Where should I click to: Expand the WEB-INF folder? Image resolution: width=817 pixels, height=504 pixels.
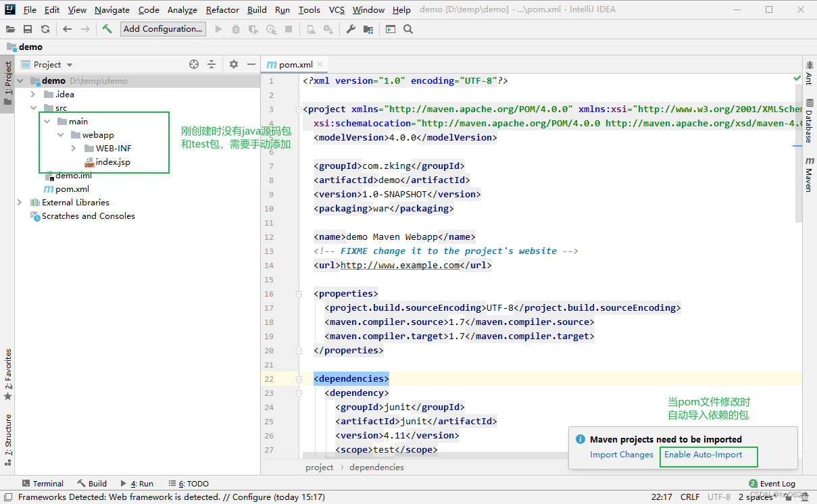coord(73,149)
